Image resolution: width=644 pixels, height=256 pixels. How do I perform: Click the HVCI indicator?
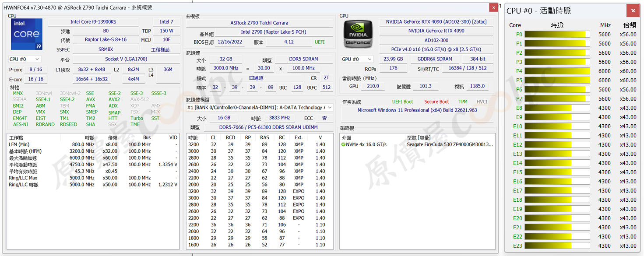(482, 102)
